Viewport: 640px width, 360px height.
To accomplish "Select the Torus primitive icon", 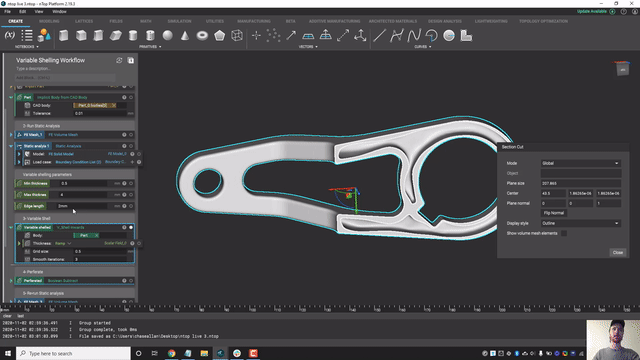I will (x=202, y=36).
